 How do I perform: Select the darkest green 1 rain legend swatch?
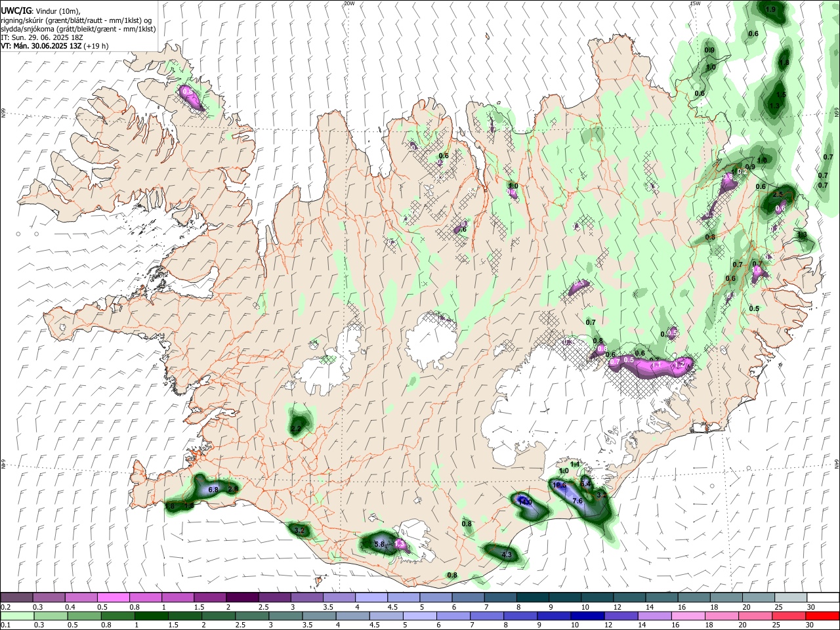pyautogui.click(x=152, y=616)
